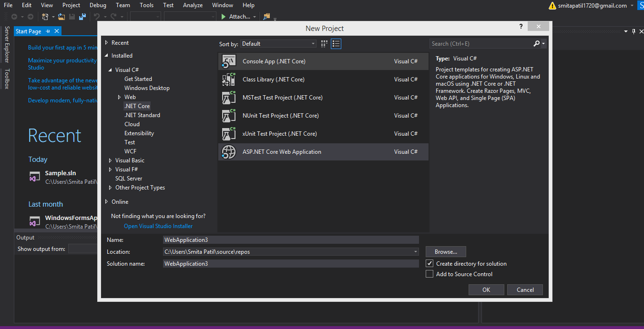The image size is (644, 329).
Task: Select the ASP.NET Core Web Application template icon
Action: 228,151
